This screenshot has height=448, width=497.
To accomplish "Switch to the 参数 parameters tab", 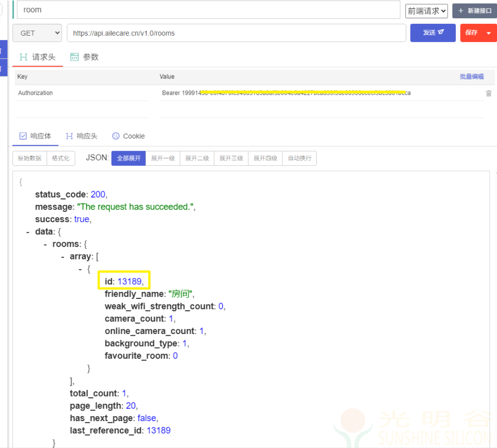I will click(x=84, y=57).
